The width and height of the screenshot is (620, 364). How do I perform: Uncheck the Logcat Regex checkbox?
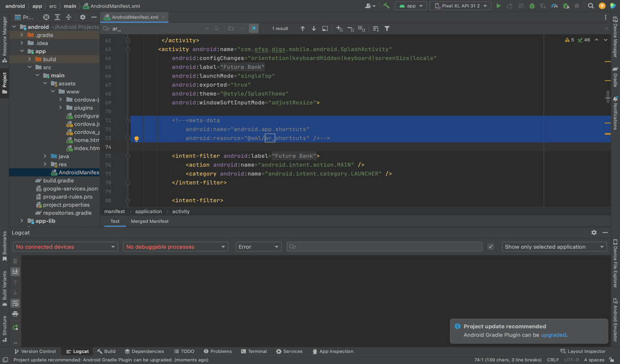[x=490, y=247]
